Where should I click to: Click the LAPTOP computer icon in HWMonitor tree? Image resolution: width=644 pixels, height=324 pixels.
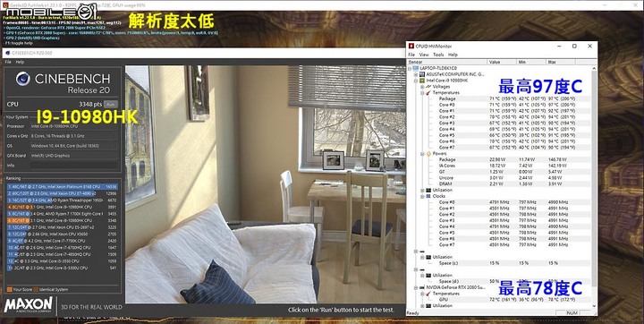click(416, 68)
